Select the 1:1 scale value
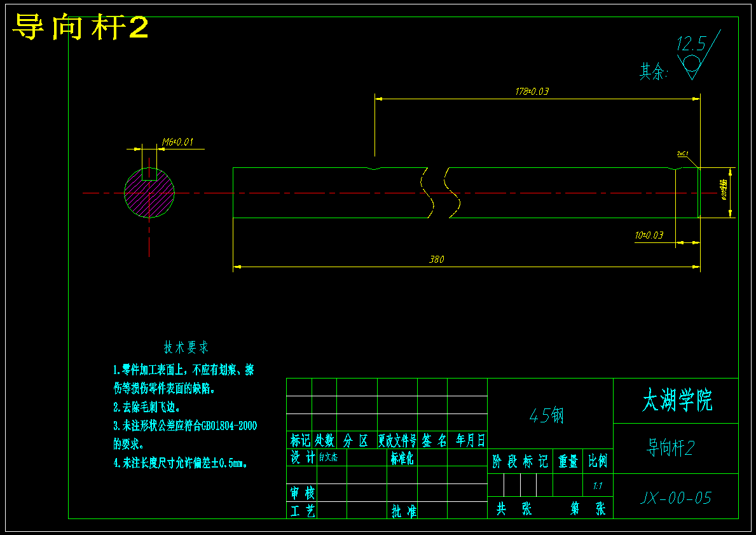 tap(598, 486)
